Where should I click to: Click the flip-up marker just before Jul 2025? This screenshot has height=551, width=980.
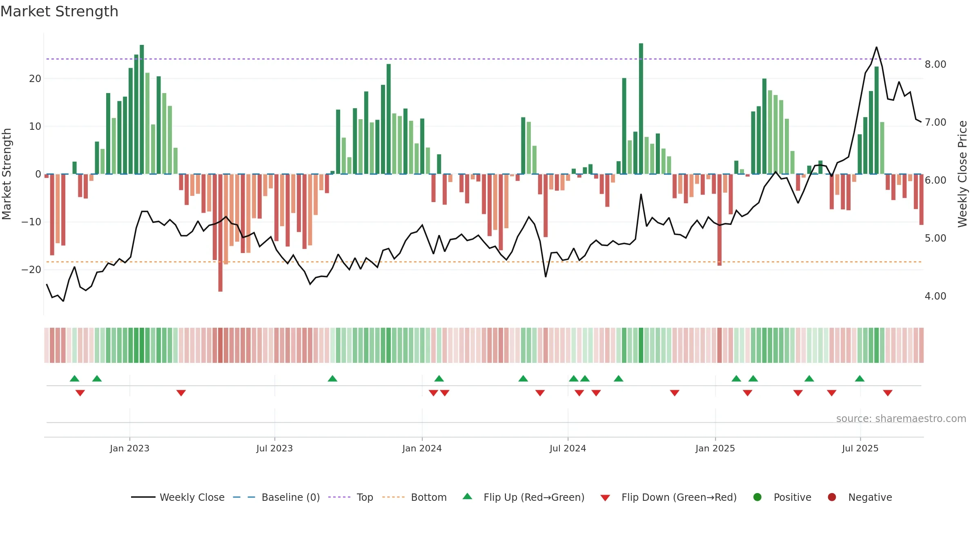pyautogui.click(x=860, y=378)
